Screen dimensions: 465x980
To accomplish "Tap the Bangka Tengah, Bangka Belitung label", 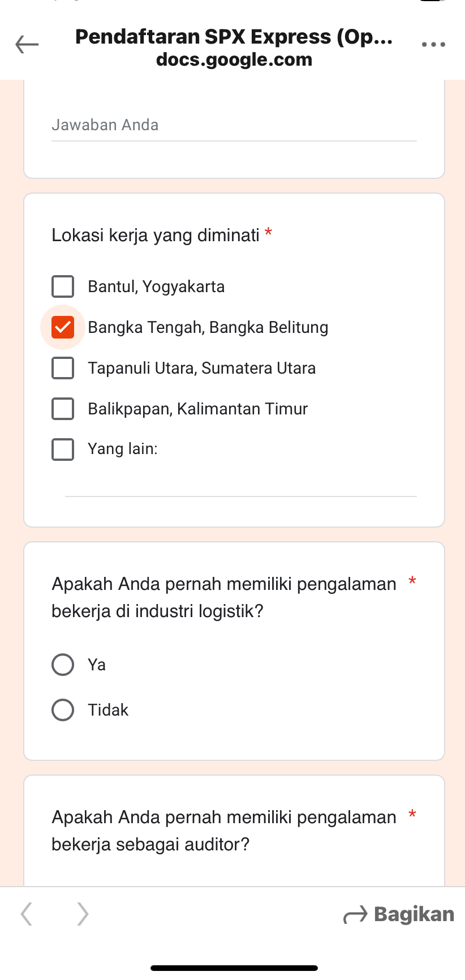I will tap(208, 327).
